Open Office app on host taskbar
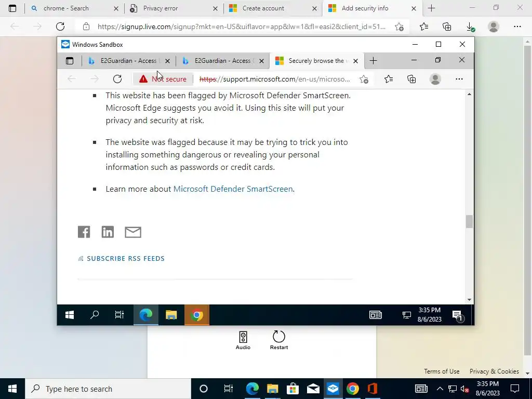Screen dimensions: 532x399 (372, 389)
